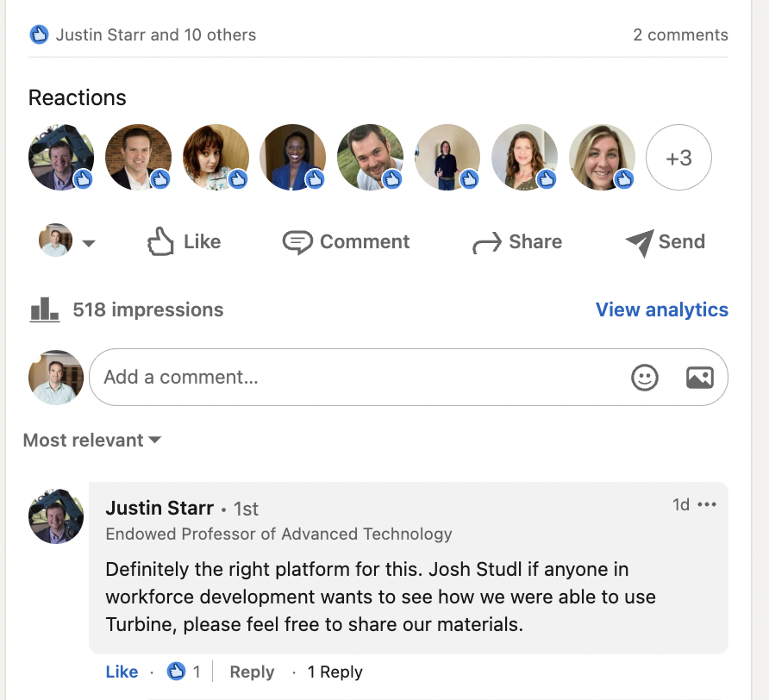Click the image attachment icon in comment box
This screenshot has height=700, width=769.
(x=700, y=377)
